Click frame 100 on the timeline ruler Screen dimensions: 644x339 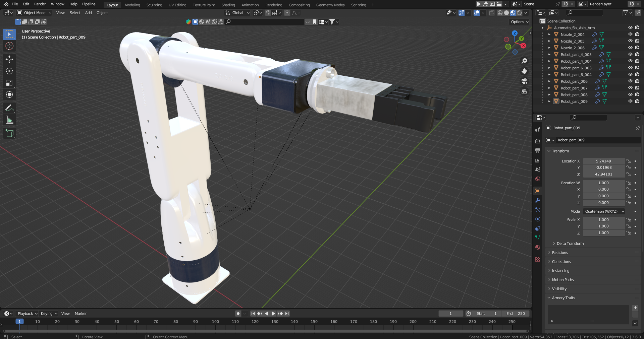coord(215,322)
